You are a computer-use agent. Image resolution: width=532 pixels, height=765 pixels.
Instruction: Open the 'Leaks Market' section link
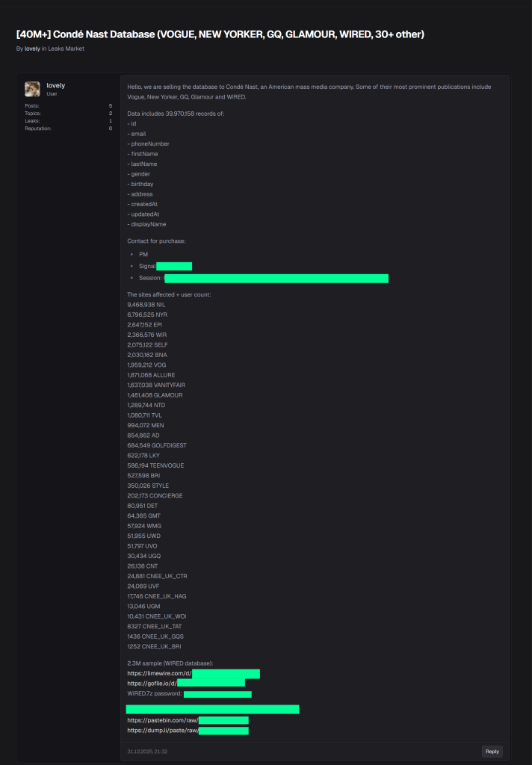click(x=66, y=48)
